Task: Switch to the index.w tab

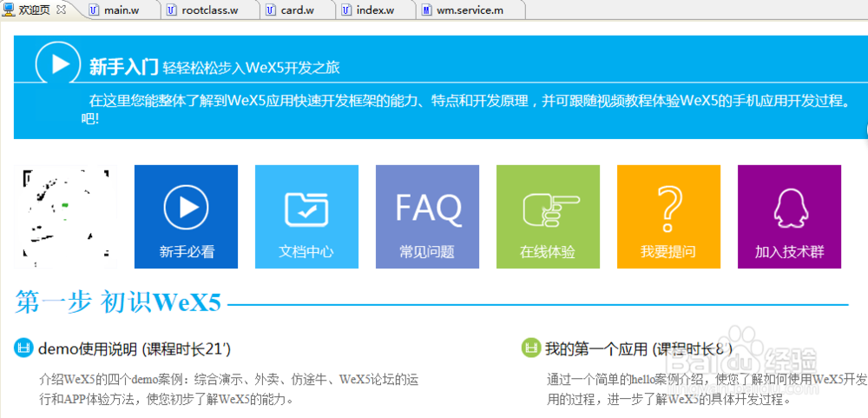Action: [375, 10]
